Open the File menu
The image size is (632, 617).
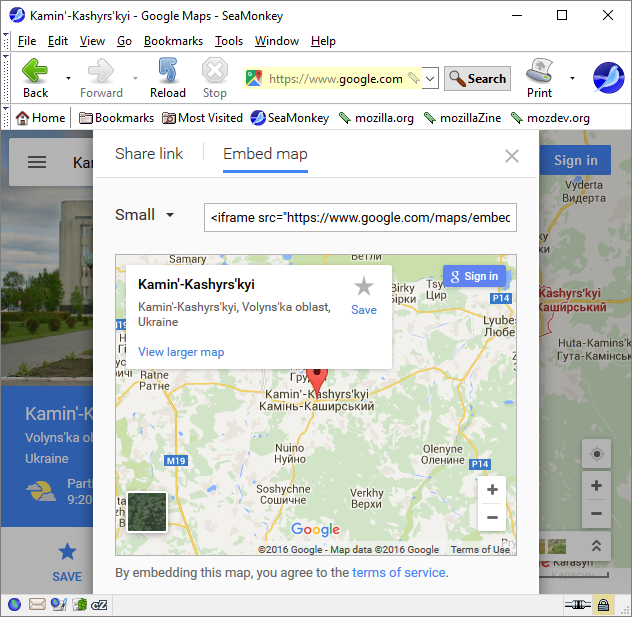pos(27,41)
